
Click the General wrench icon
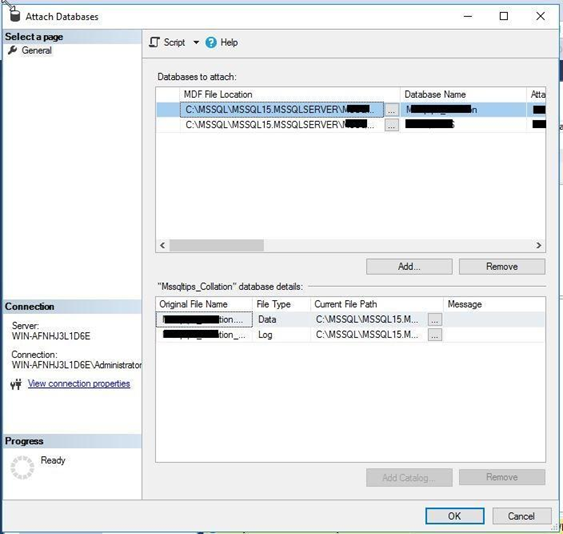[x=13, y=50]
